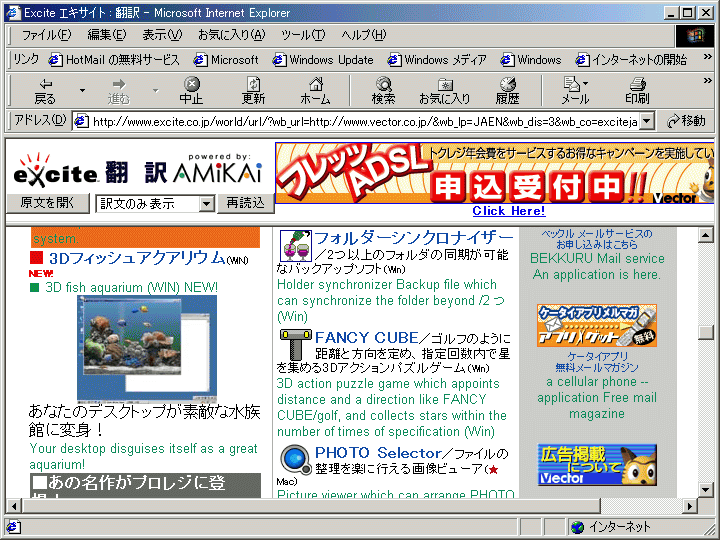This screenshot has height=540, width=720.
Task: Open 3Dフィッシュアクアリウム link
Action: click(137, 259)
